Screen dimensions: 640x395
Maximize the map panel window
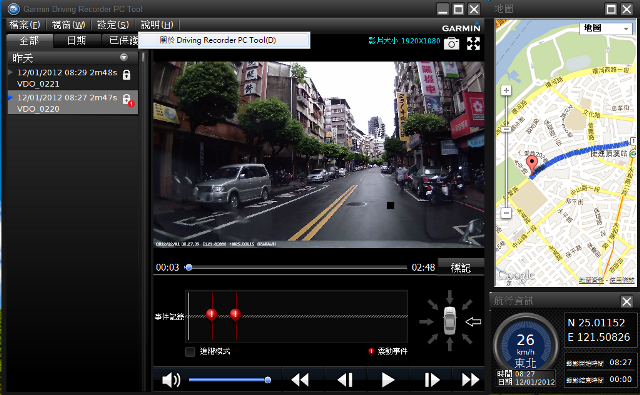click(611, 9)
